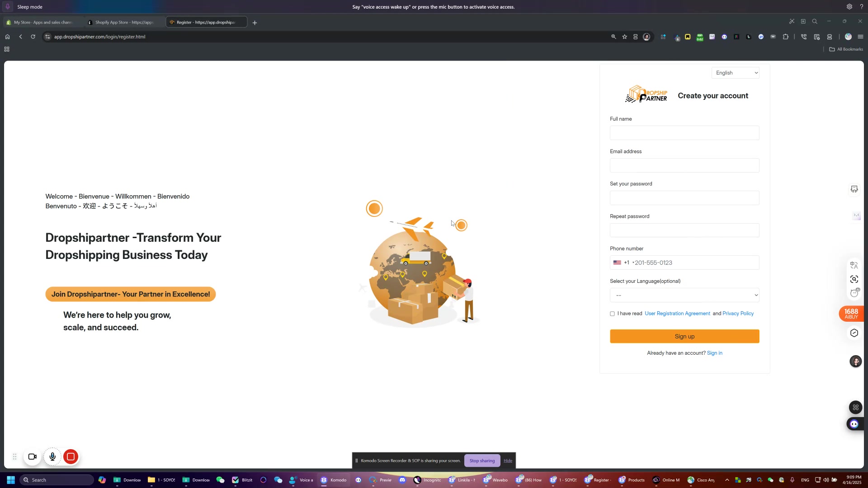Show hidden system tray icons chevron

coord(727,480)
